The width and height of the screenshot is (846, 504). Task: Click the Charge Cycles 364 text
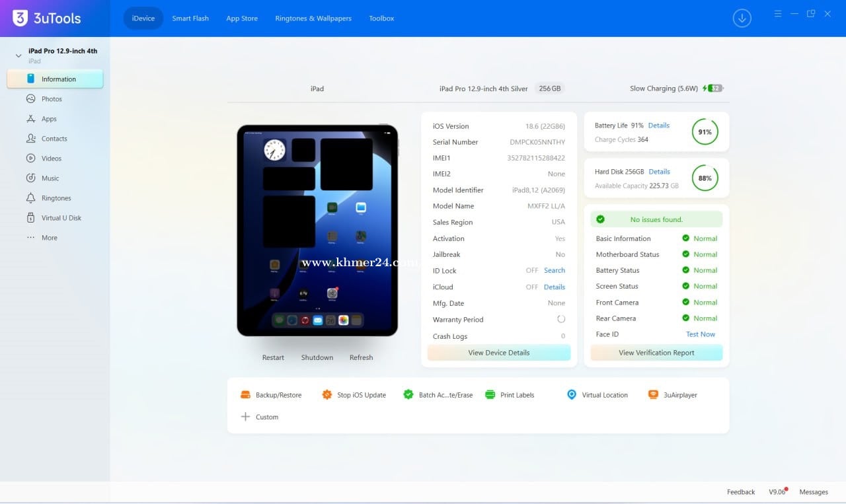point(621,140)
